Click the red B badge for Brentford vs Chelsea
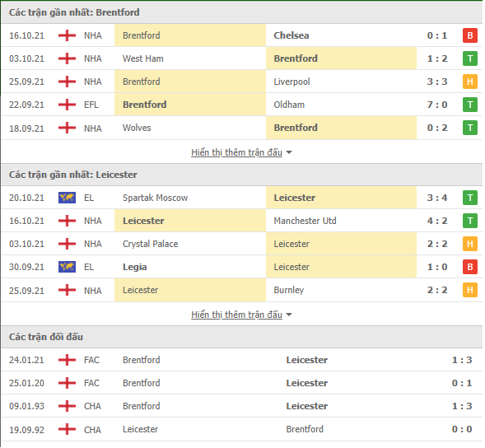Screen dimensions: 485x448 click(x=471, y=35)
